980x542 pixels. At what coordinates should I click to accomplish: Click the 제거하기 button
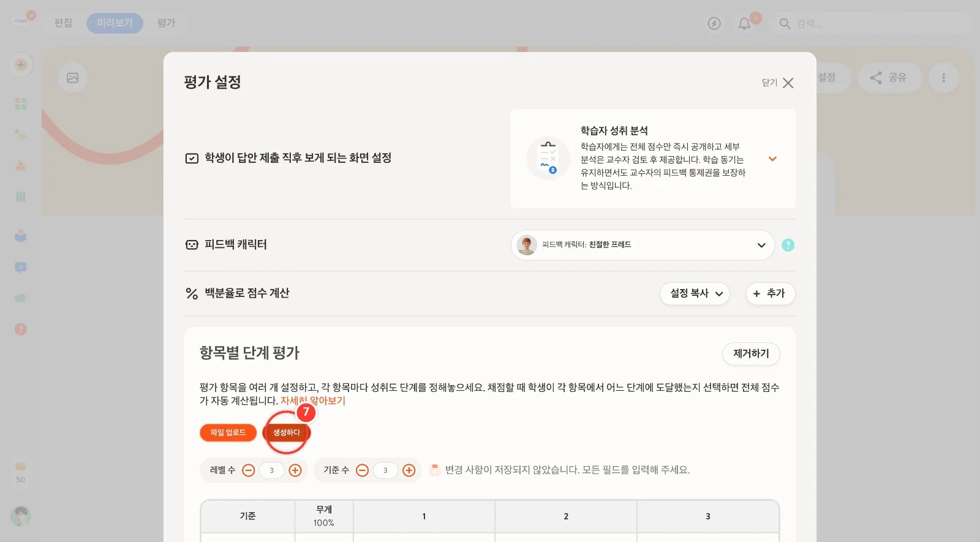pos(751,354)
